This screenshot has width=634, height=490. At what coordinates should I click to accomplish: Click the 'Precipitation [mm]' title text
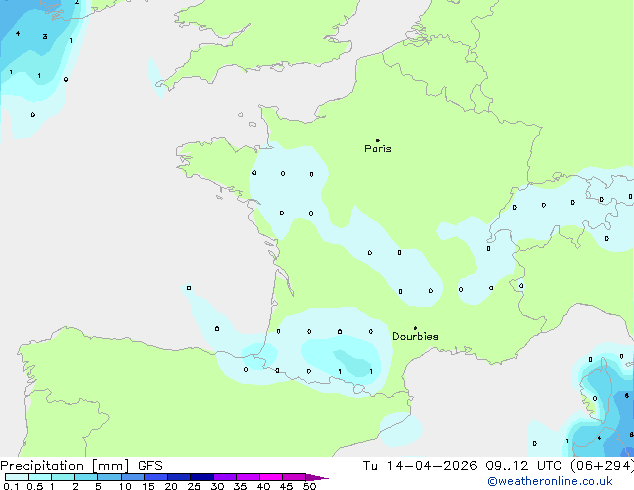click(65, 466)
